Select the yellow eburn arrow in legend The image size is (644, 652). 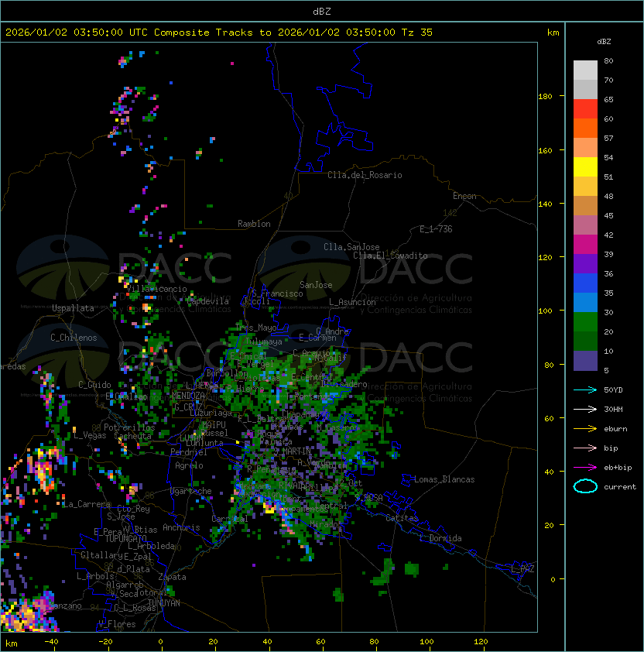point(585,429)
